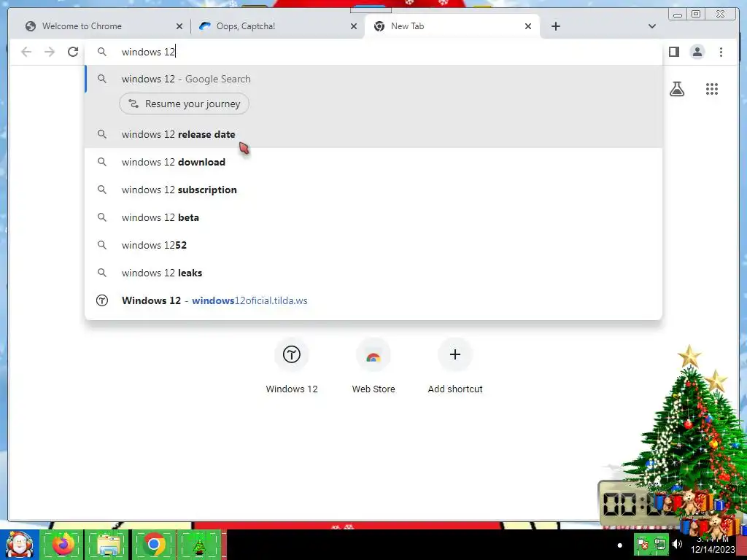Expand the tab search dropdown arrow

coord(652,26)
